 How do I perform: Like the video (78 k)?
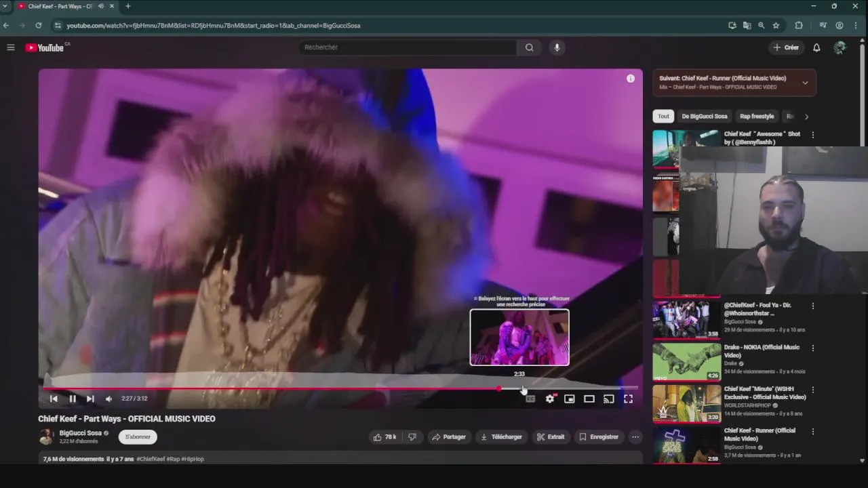click(385, 437)
